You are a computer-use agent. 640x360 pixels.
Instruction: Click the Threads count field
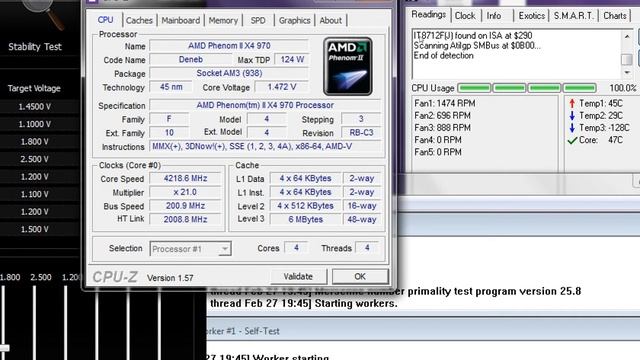(x=367, y=248)
